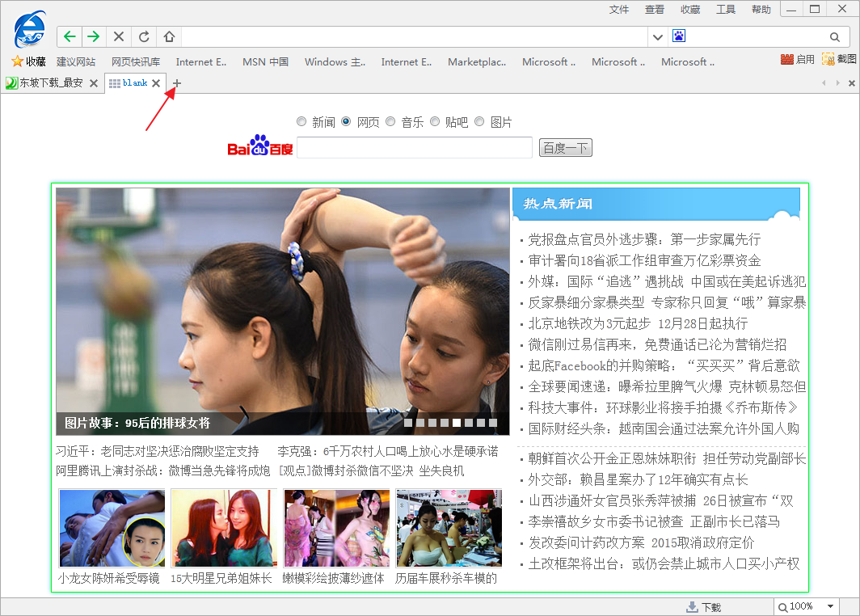Open the 习近平：老同志对坚决惩治腐败 headline

pyautogui.click(x=158, y=451)
